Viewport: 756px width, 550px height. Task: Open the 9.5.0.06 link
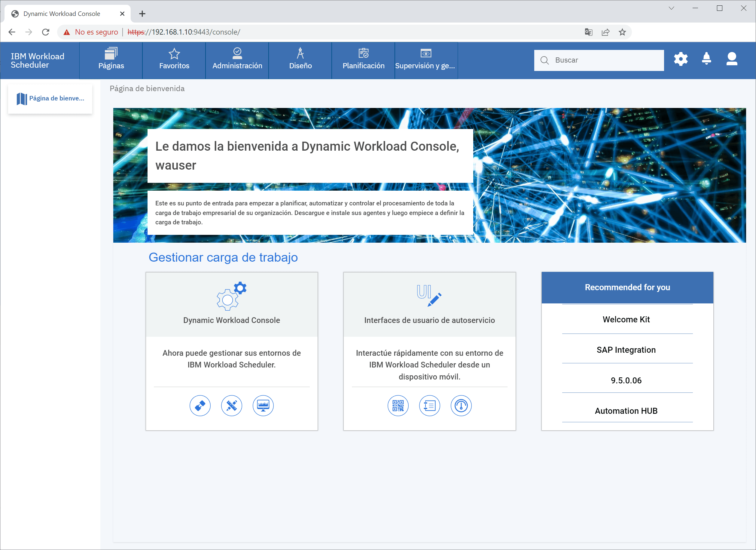click(626, 381)
